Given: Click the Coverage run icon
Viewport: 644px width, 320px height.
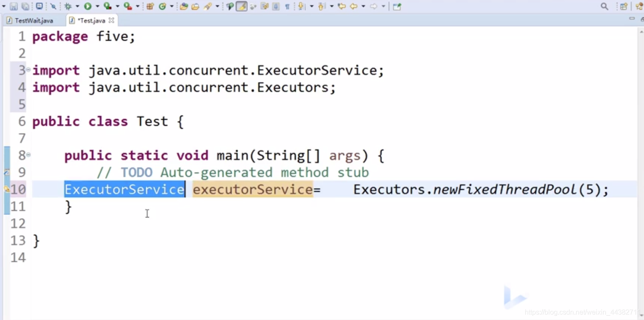Looking at the screenshot, I should tap(108, 6).
